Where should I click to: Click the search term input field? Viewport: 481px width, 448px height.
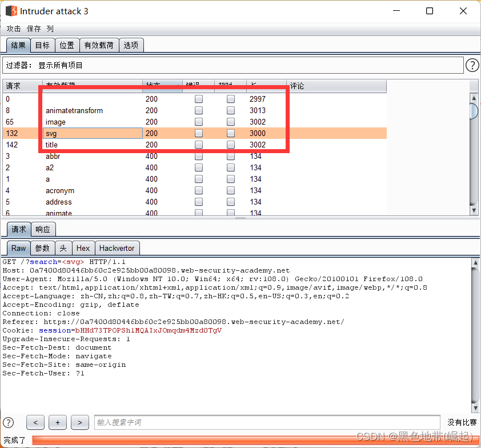(267, 422)
